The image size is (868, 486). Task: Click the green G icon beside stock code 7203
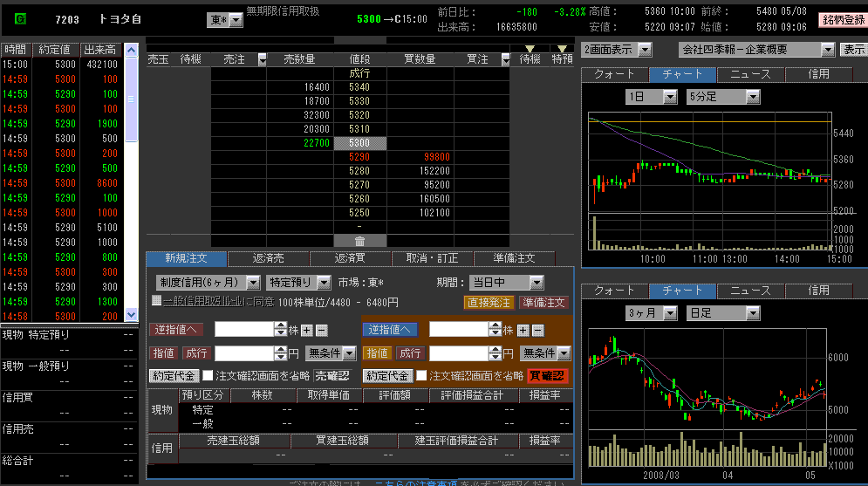pos(20,18)
